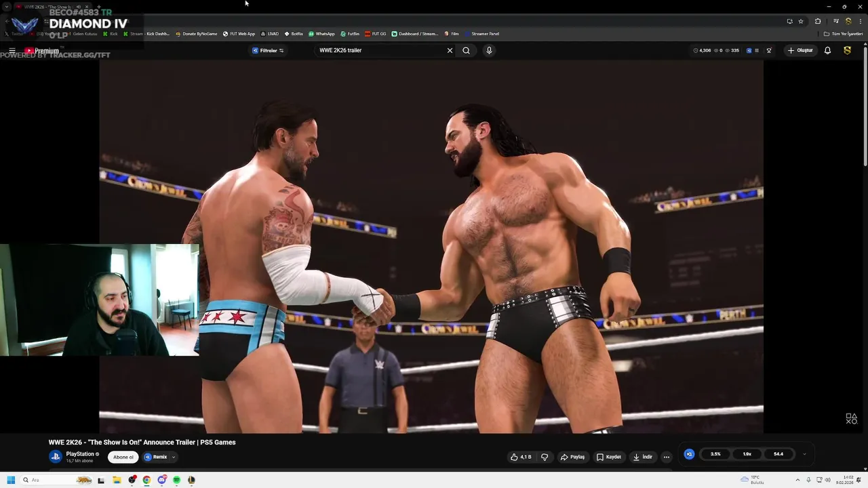Expand the stats bar chevron
The image size is (868, 488).
(804, 454)
